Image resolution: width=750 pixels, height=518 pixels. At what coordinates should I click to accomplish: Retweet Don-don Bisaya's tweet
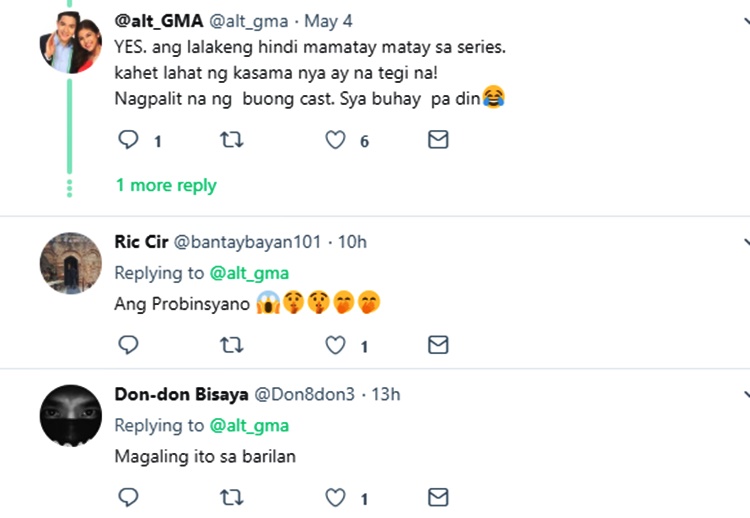point(231,497)
